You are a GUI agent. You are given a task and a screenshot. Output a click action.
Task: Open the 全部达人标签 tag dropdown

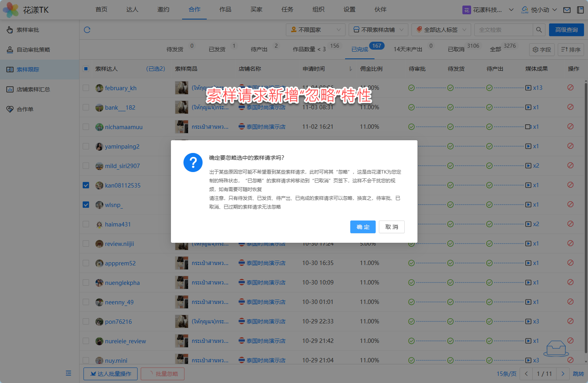click(441, 30)
